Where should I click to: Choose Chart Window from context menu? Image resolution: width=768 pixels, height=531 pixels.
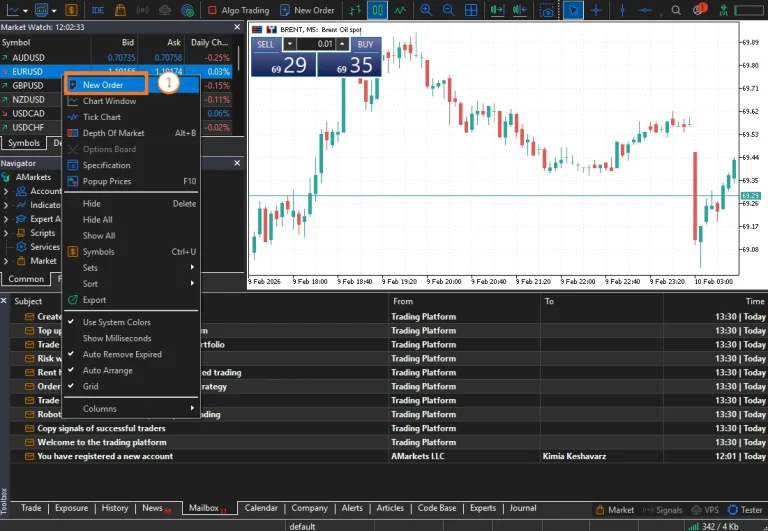[x=109, y=101]
